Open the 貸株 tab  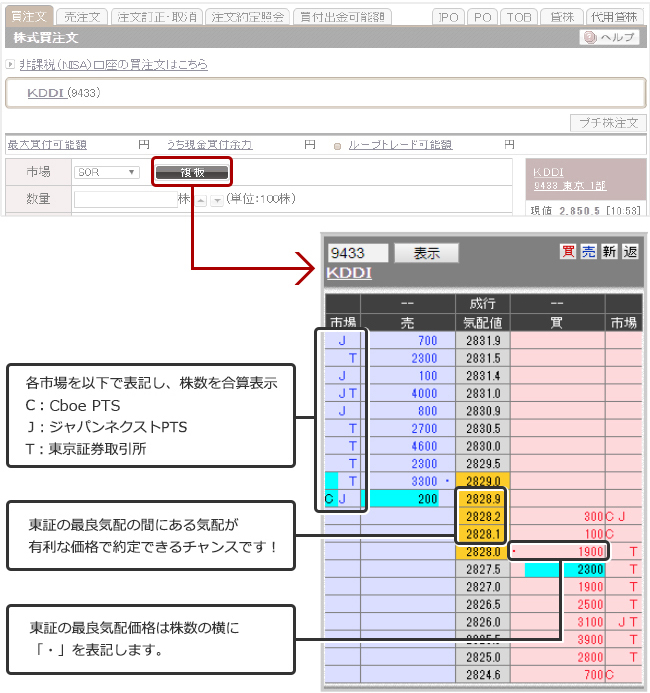tap(562, 17)
